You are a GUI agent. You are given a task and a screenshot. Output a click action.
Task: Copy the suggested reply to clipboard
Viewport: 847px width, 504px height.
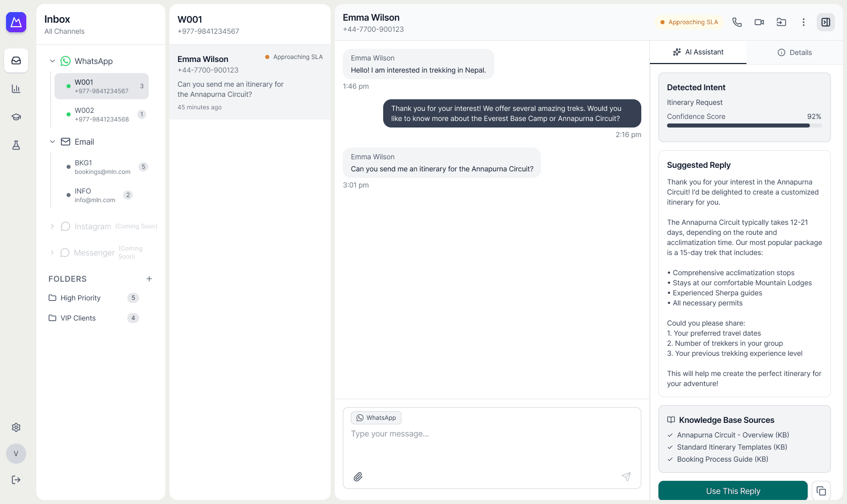[x=821, y=491]
